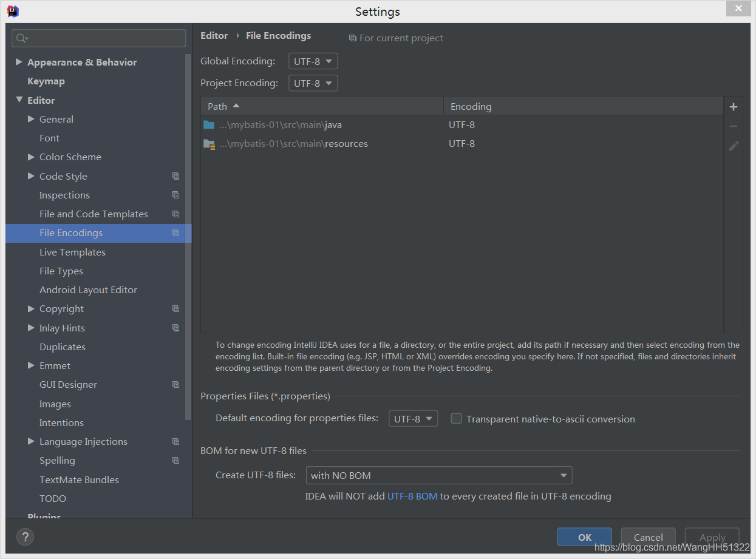Click the Cancel button
The image size is (756, 559).
pos(649,537)
